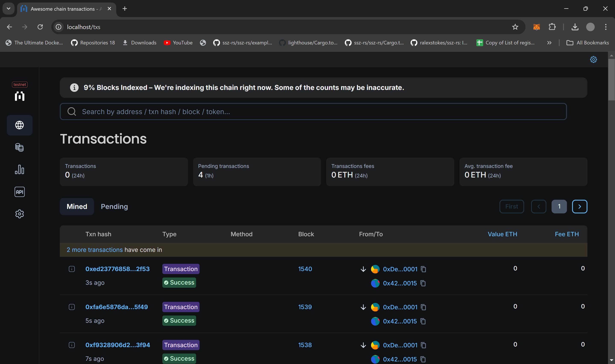Open the Blockchain globe icon in sidebar

point(20,125)
